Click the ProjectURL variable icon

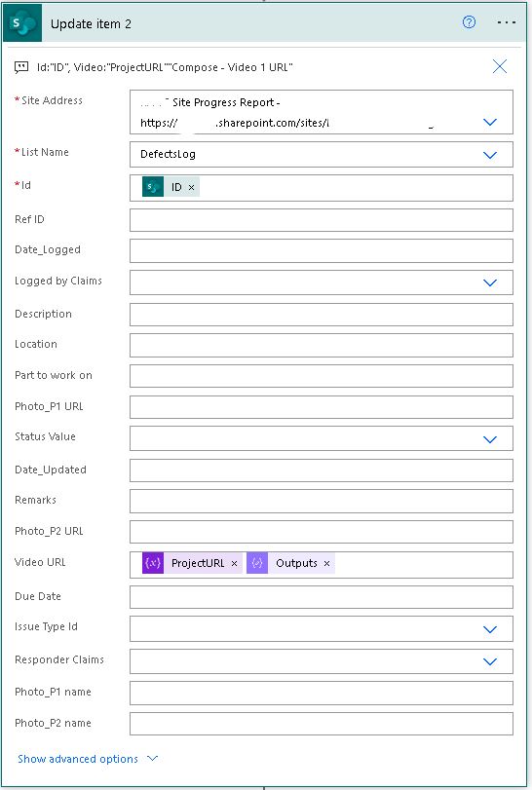point(153,563)
